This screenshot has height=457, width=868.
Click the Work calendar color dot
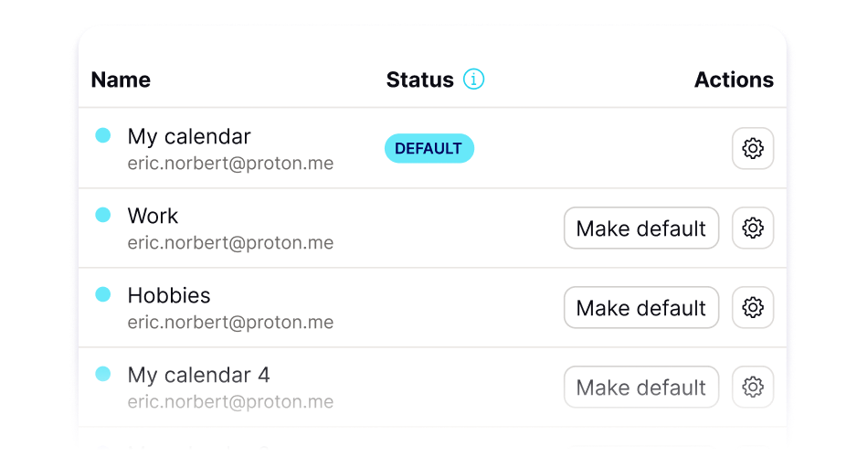[x=103, y=215]
